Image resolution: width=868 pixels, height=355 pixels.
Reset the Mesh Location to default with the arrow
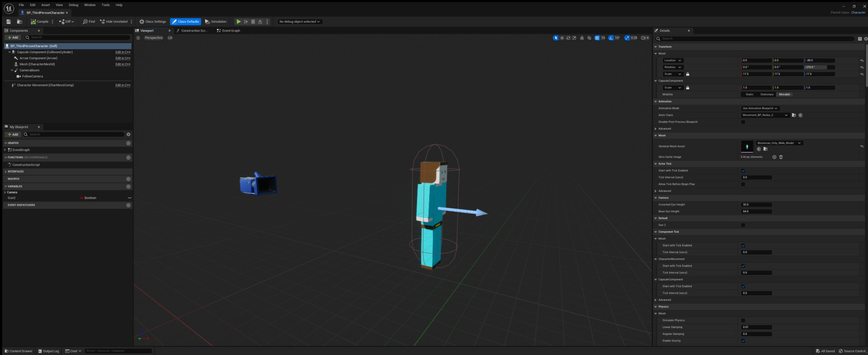pyautogui.click(x=862, y=61)
